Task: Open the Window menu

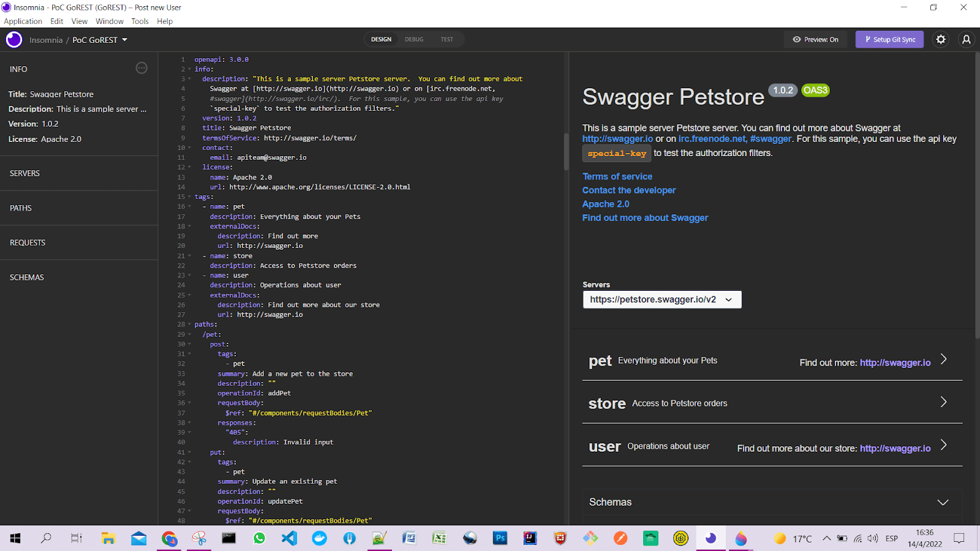Action: click(x=110, y=21)
